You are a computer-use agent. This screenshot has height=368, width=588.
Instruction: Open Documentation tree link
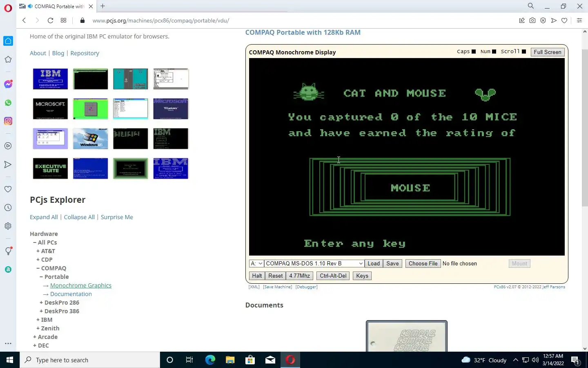(71, 294)
